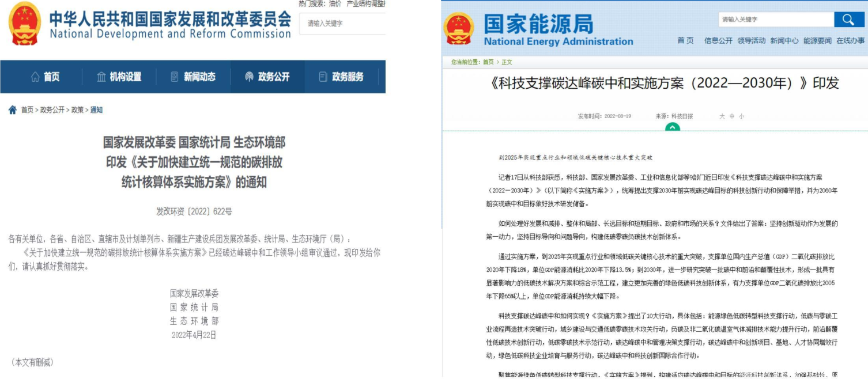Screen dimensions: 868x379
Task: Open 机构设置 via the building icon
Action: [102, 77]
